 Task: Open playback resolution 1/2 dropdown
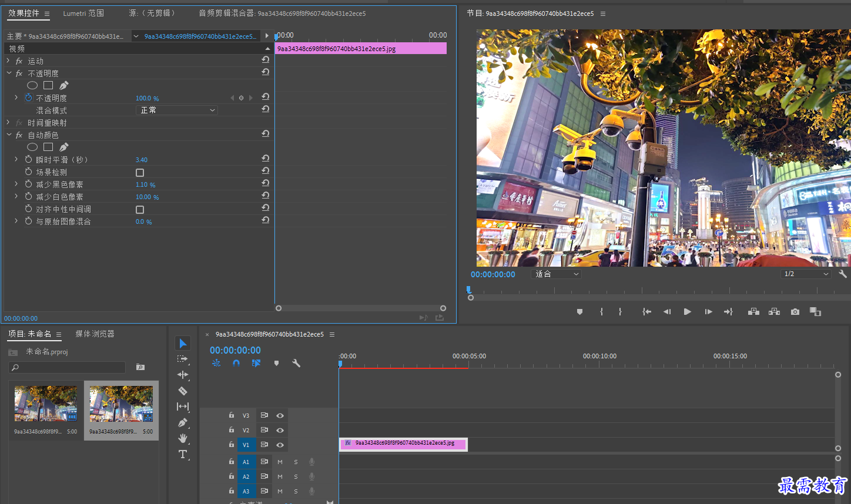(806, 274)
